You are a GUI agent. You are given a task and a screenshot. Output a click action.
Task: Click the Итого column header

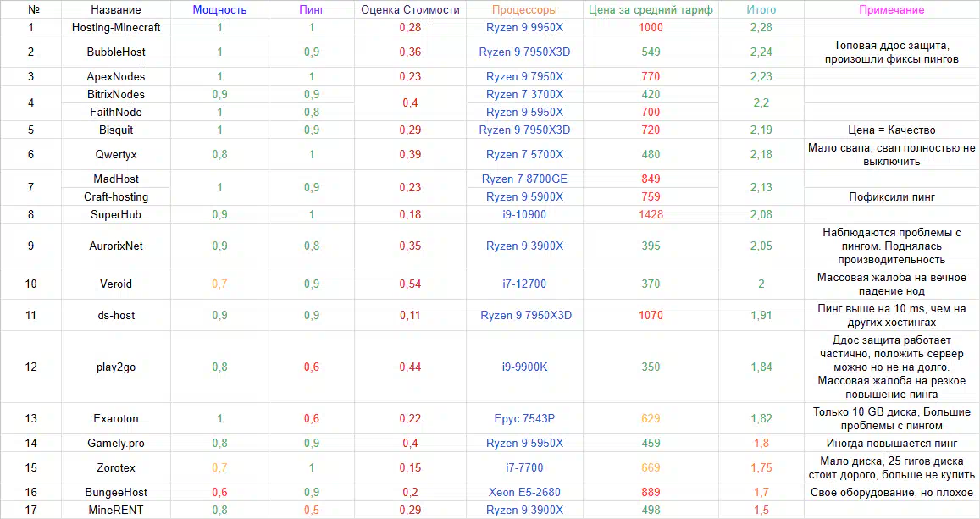[761, 9]
